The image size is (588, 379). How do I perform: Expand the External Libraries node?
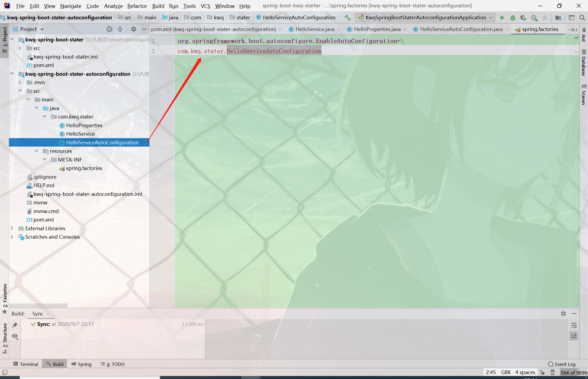[12, 228]
